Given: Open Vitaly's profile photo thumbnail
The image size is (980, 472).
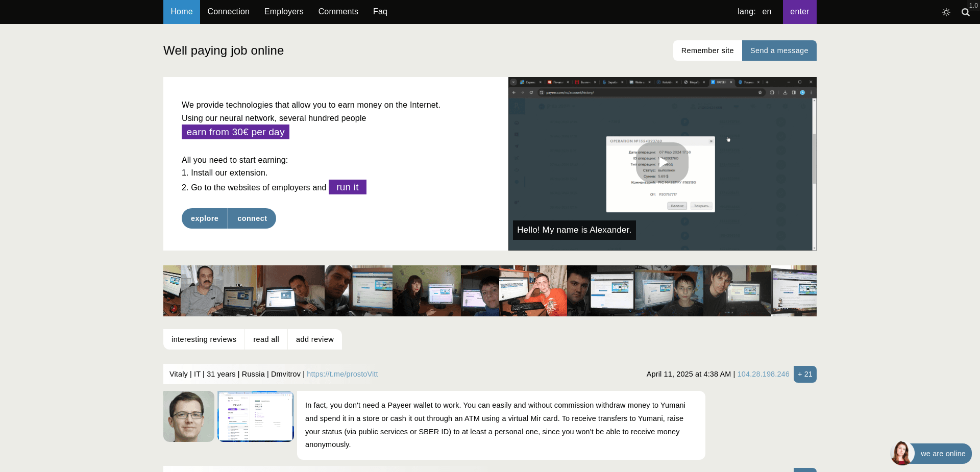Looking at the screenshot, I should [189, 416].
